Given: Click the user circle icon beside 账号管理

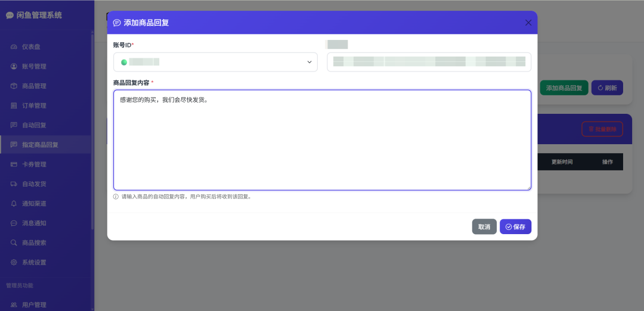Looking at the screenshot, I should click(14, 67).
